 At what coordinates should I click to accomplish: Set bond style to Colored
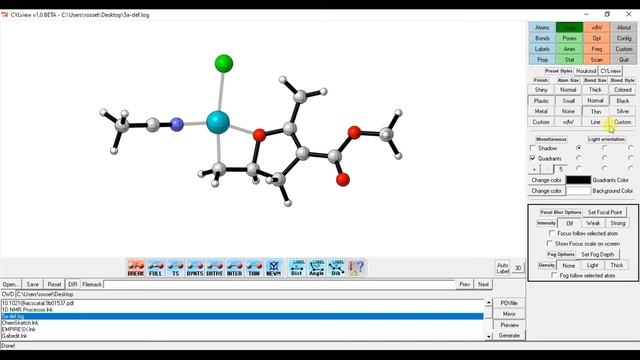[x=622, y=90]
